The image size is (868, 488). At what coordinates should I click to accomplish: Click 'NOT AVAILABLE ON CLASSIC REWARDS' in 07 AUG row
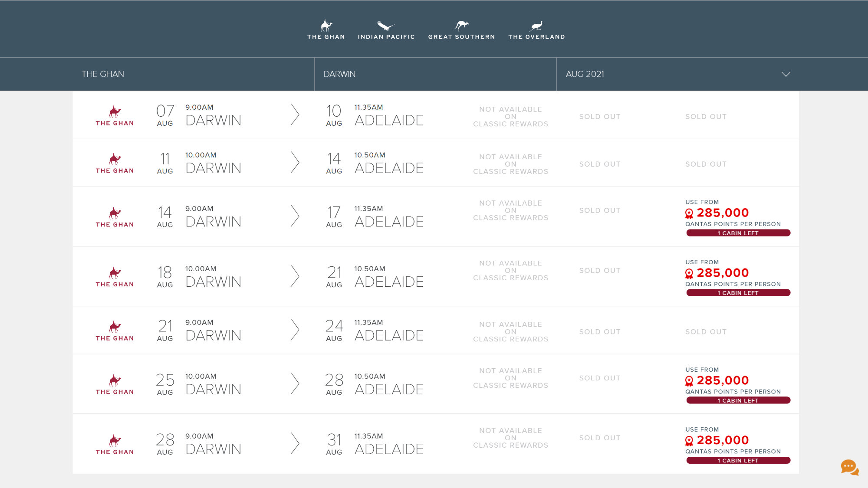tap(510, 117)
